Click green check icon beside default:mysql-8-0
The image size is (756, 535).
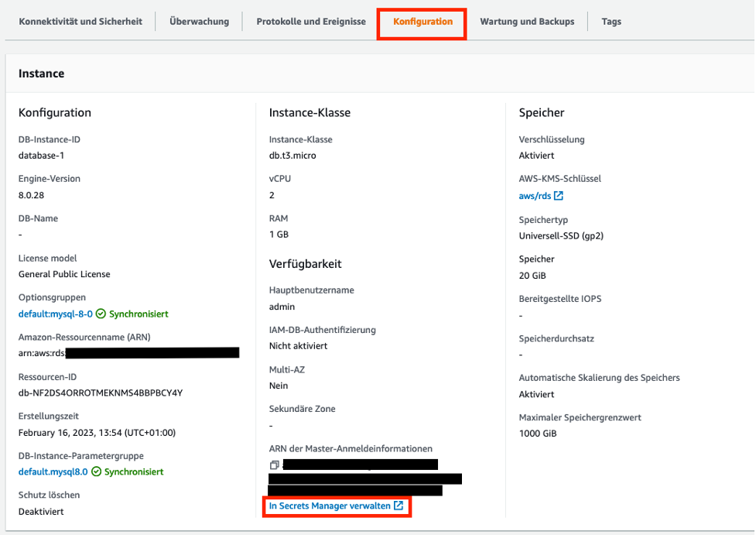(x=101, y=314)
